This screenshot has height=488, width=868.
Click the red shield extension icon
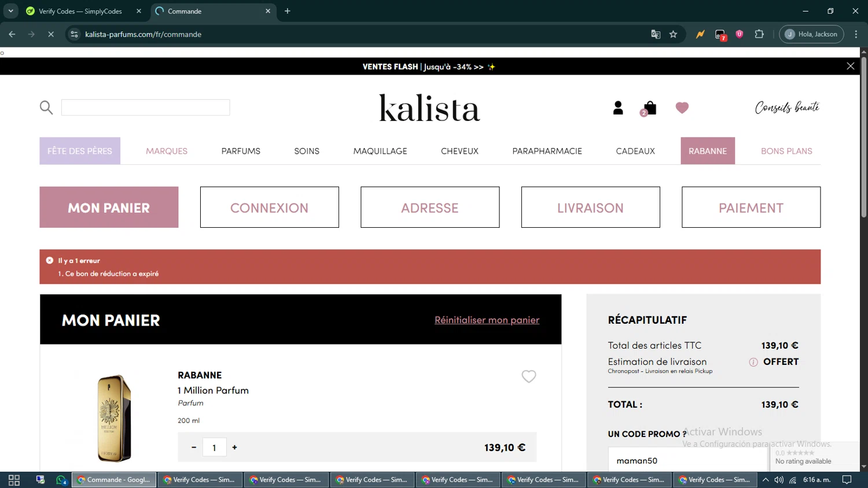(740, 34)
